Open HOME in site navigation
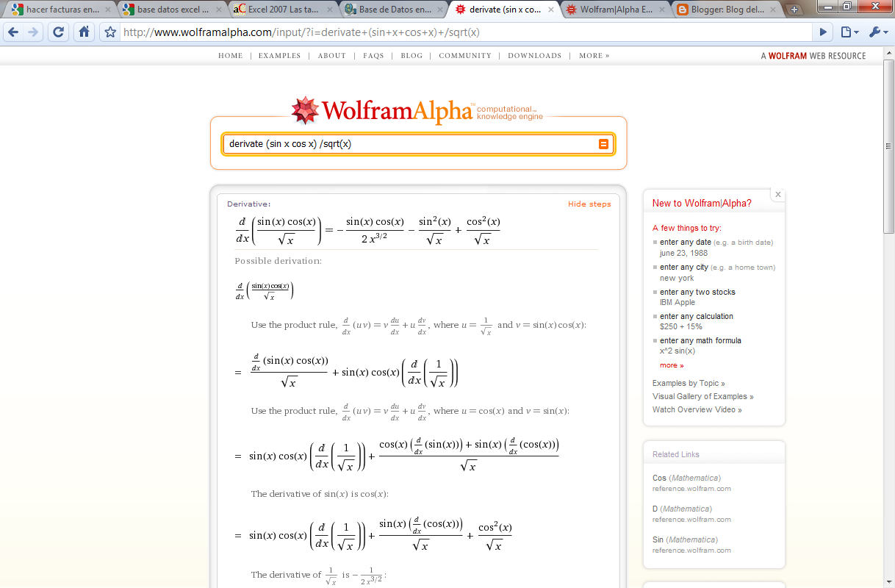895x588 pixels. (231, 56)
